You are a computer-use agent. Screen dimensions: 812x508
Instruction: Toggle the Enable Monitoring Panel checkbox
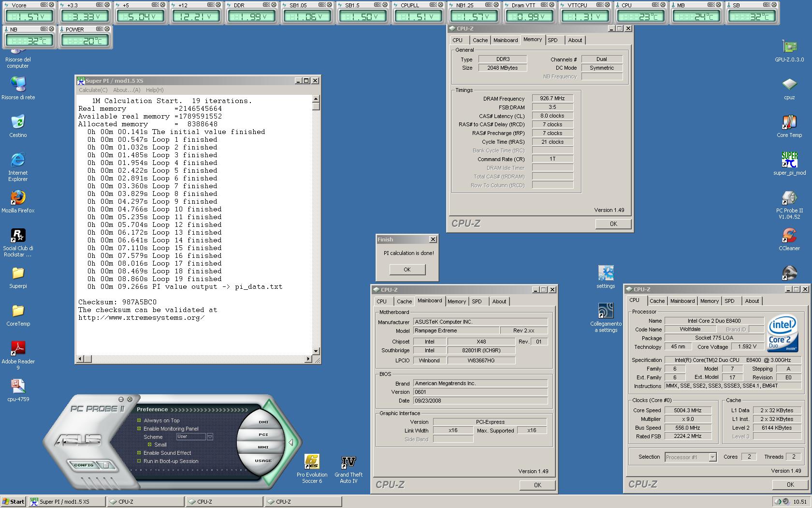click(139, 429)
